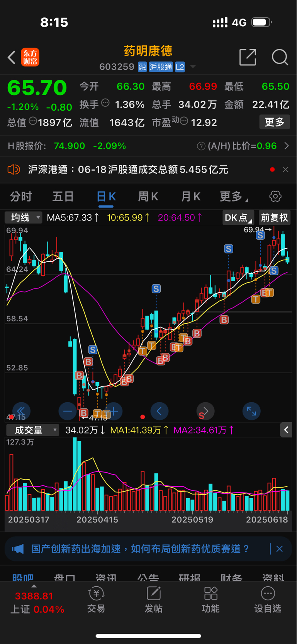Tap the L2 level badge
297x644 pixels.
(180, 67)
